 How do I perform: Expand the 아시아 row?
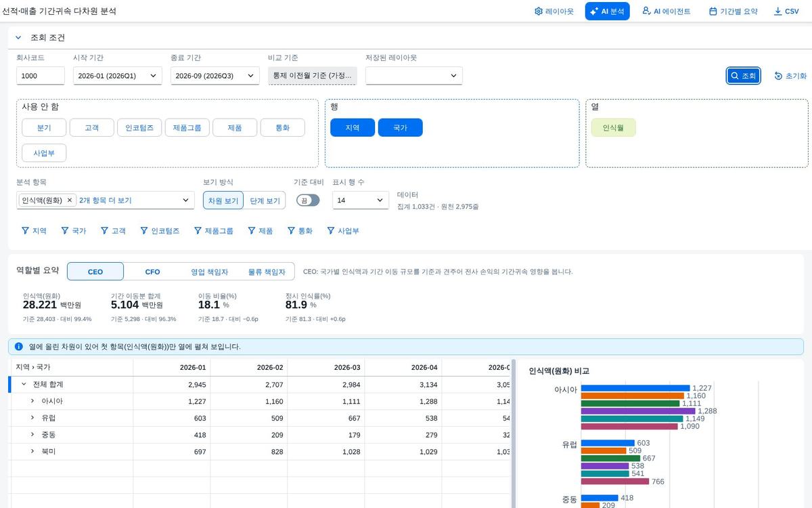pos(32,401)
